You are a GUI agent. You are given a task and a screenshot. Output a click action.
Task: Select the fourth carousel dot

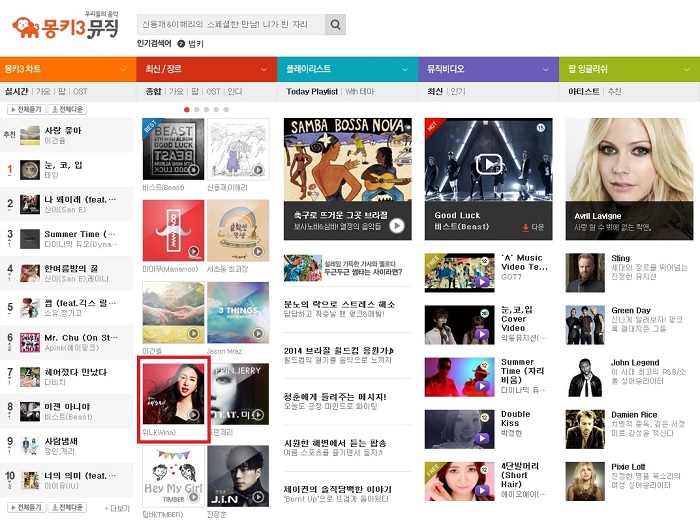pos(216,109)
